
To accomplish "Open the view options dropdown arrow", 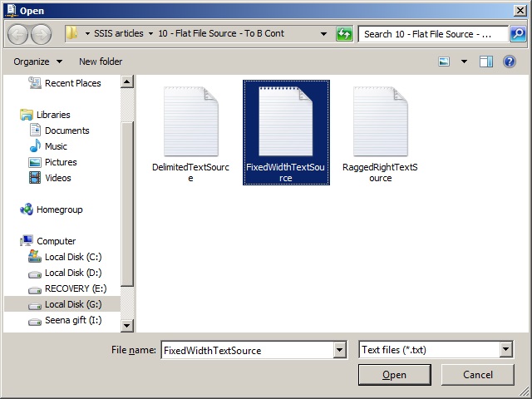I will (464, 62).
